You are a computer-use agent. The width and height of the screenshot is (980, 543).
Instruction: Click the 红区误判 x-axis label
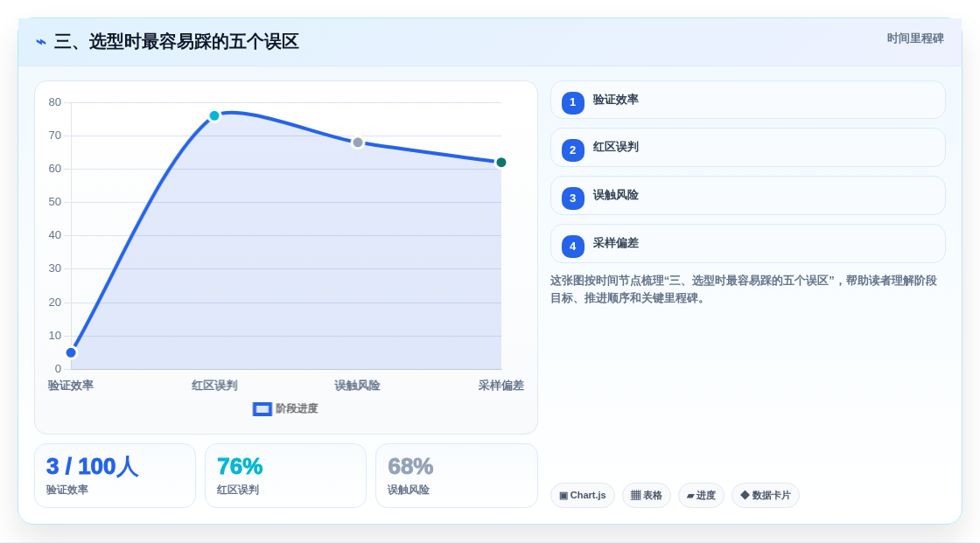[214, 386]
